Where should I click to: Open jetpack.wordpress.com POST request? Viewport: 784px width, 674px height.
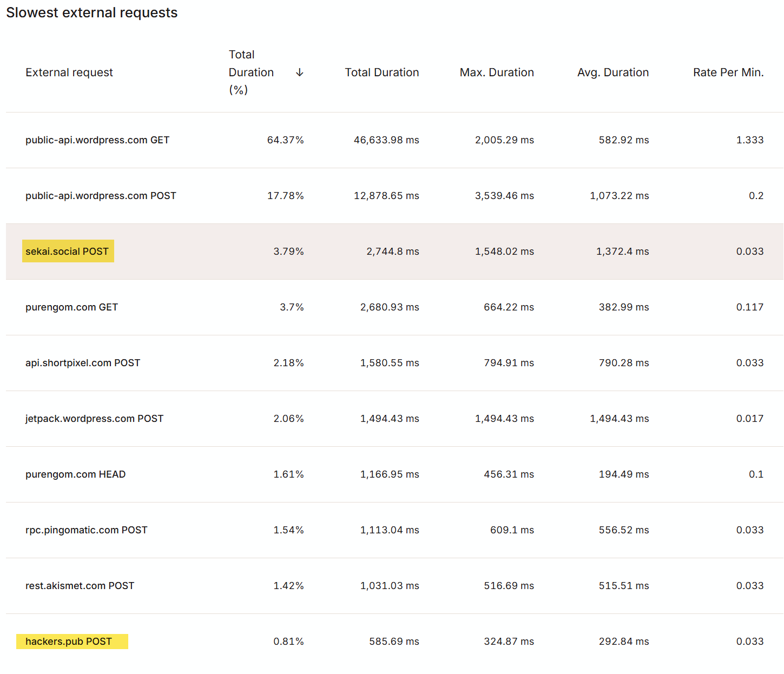click(x=94, y=419)
